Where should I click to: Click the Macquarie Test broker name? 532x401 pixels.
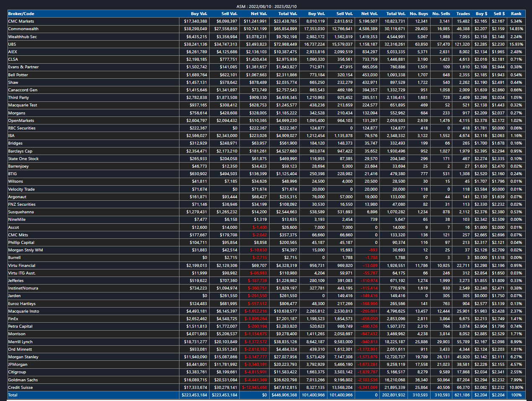23,105
